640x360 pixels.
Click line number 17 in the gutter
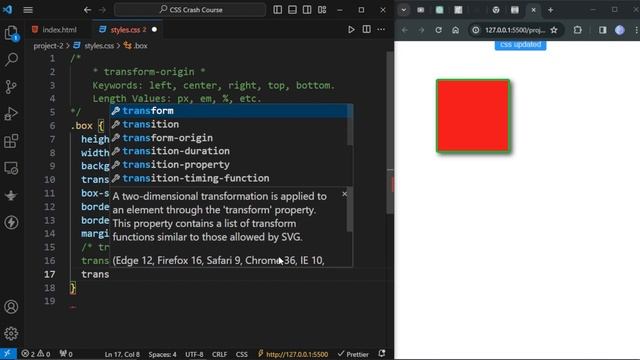pos(49,274)
